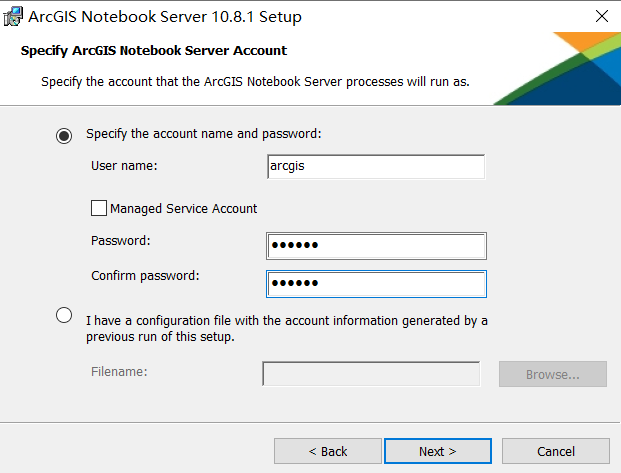Click the Filename text box
This screenshot has width=621, height=473.
coord(371,373)
